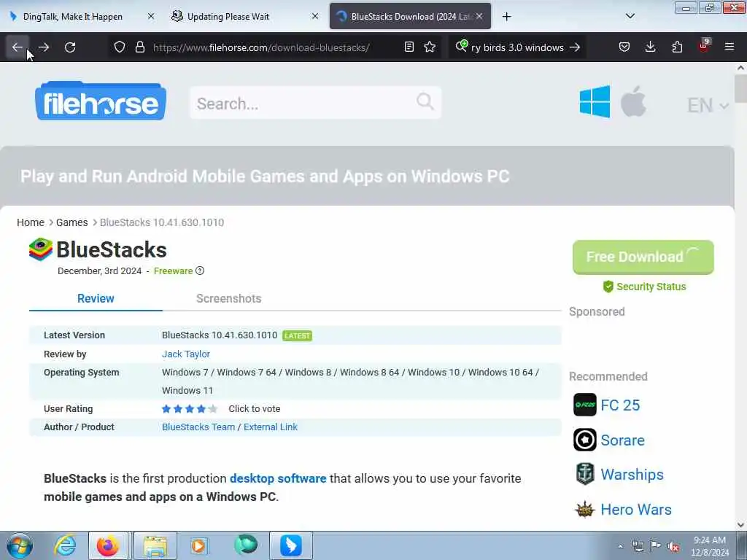This screenshot has width=747, height=560.
Task: Reload the page with the refresh icon
Action: (x=70, y=47)
